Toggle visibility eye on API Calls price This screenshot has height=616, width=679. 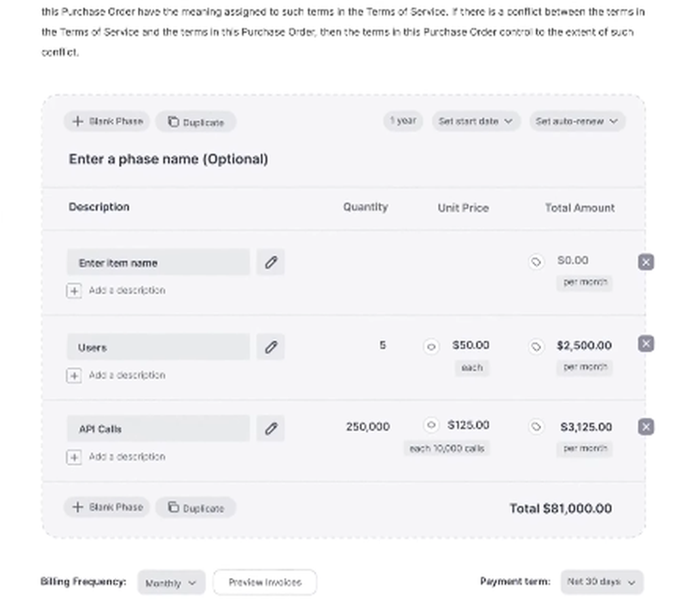coord(431,425)
